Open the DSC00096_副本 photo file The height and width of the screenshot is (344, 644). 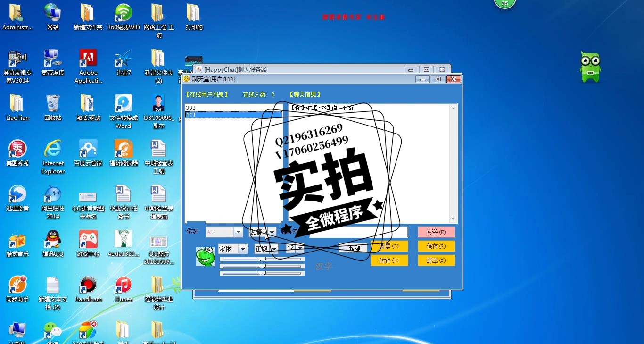pos(159,112)
